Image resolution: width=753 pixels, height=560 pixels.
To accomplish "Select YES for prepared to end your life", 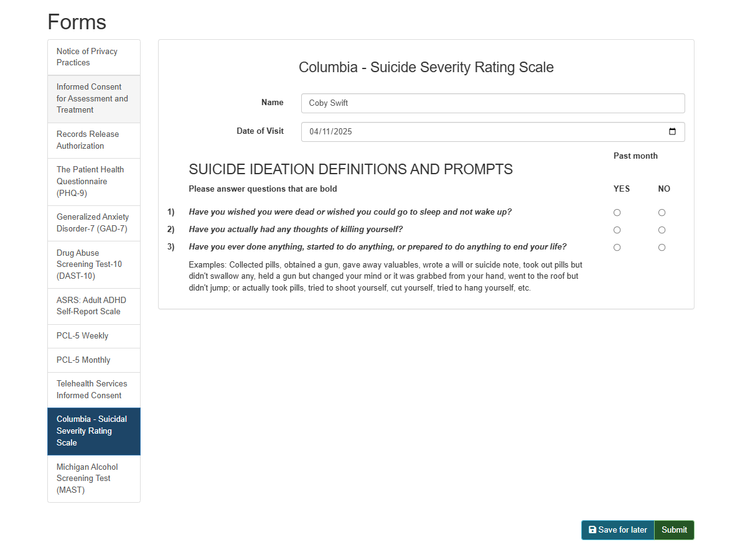I will click(x=617, y=248).
